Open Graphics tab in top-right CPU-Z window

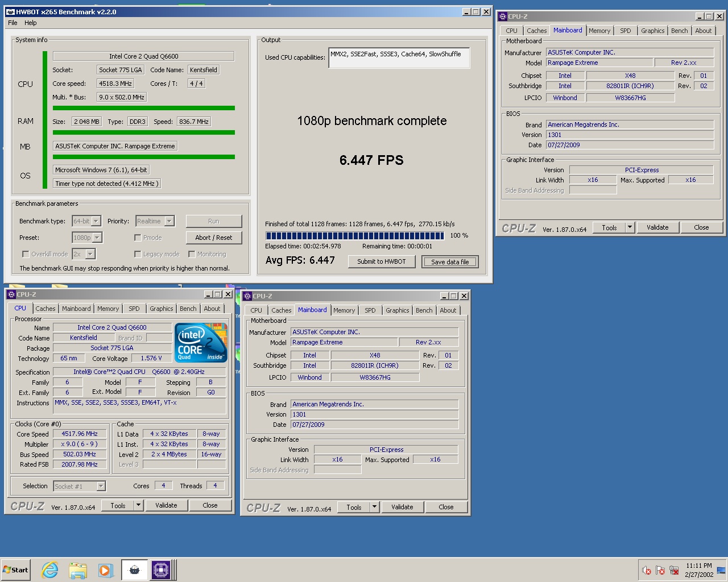[653, 31]
